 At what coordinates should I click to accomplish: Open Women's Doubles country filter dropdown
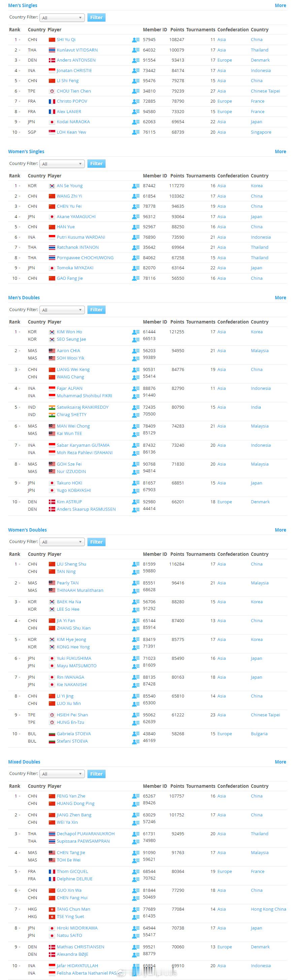click(62, 542)
